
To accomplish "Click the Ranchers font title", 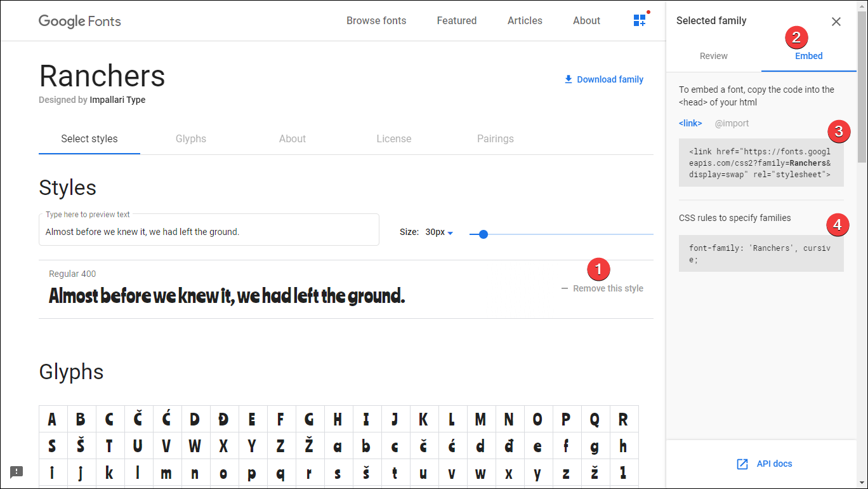I will pos(102,76).
